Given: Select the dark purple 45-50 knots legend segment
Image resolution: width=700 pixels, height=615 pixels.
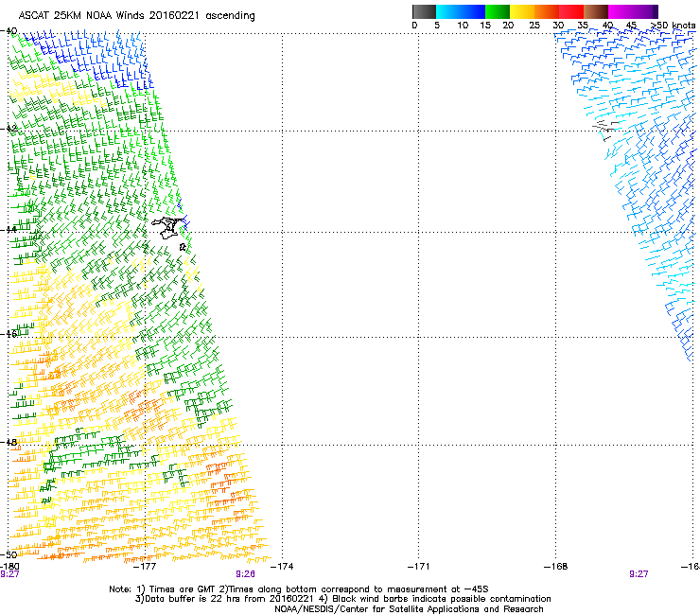Looking at the screenshot, I should (x=645, y=11).
